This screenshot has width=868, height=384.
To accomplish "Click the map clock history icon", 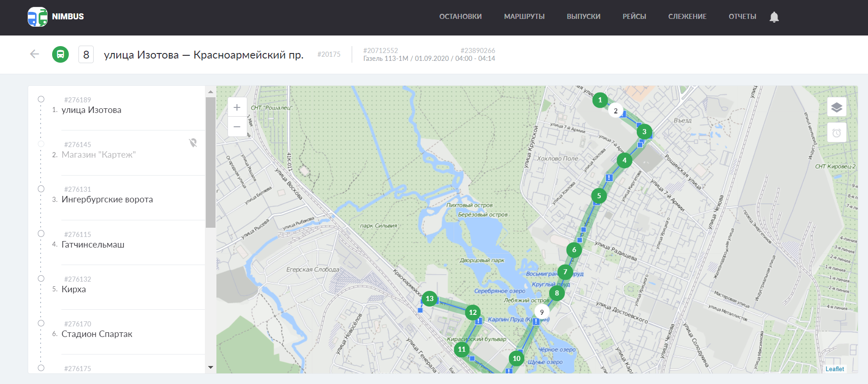I will tap(836, 133).
